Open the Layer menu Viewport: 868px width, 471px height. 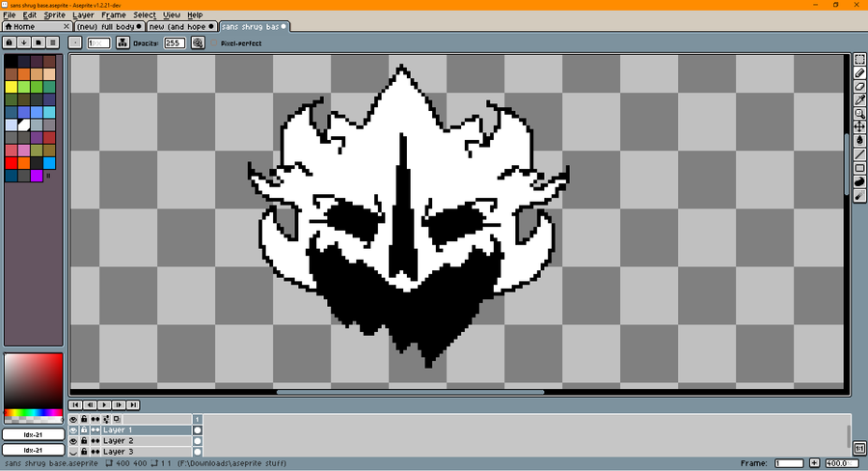83,15
